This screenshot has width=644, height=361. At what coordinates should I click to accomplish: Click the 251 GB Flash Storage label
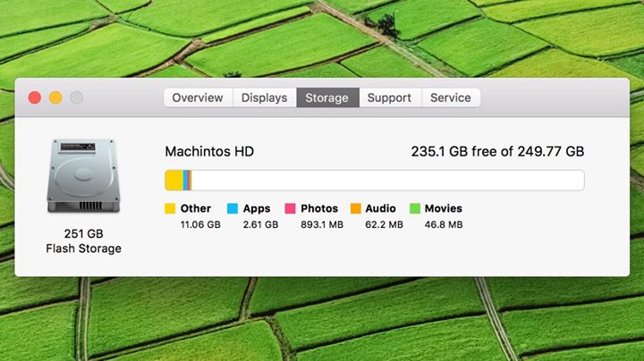coord(83,241)
